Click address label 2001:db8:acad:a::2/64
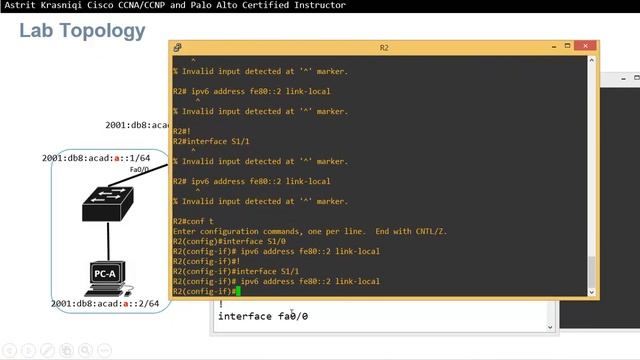640x360 pixels. (105, 304)
